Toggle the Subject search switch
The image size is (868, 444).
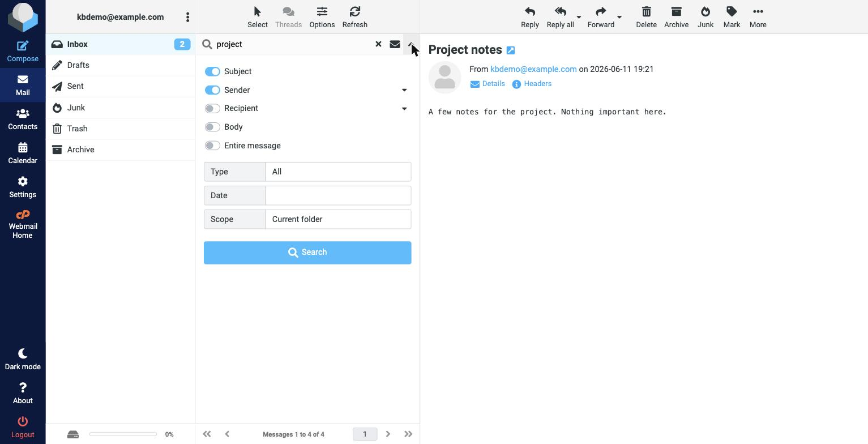click(212, 71)
